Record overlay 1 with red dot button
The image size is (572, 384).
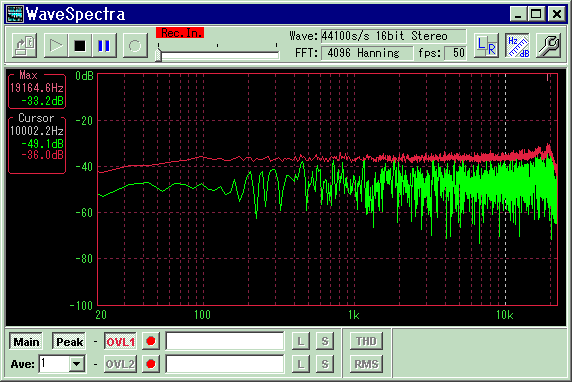coord(151,341)
